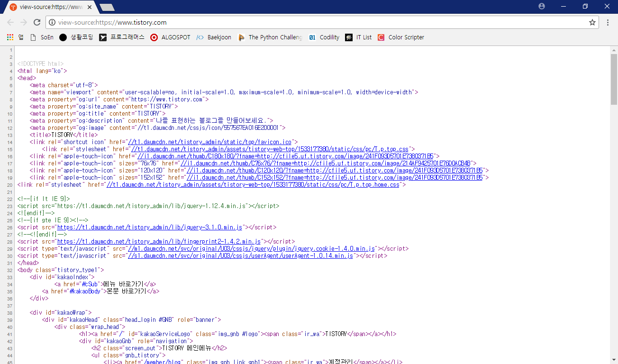The width and height of the screenshot is (618, 364).
Task: Open the T.p.top.css stylesheet link
Action: pos(271,149)
